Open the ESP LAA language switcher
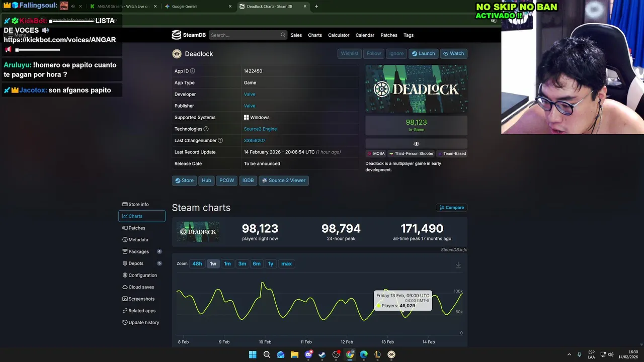Image resolution: width=644 pixels, height=362 pixels. [x=592, y=354]
